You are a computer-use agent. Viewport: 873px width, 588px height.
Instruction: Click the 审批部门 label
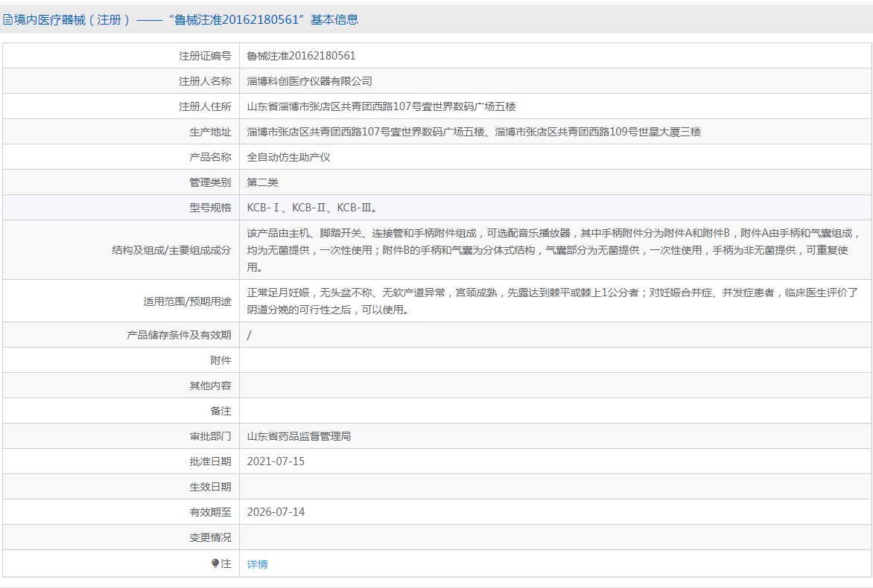[210, 436]
